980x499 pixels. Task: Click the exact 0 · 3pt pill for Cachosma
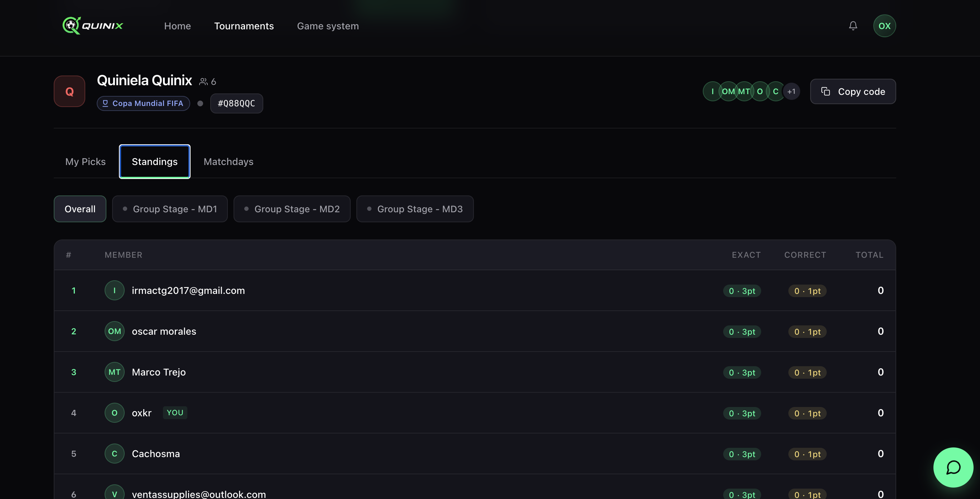[742, 454]
